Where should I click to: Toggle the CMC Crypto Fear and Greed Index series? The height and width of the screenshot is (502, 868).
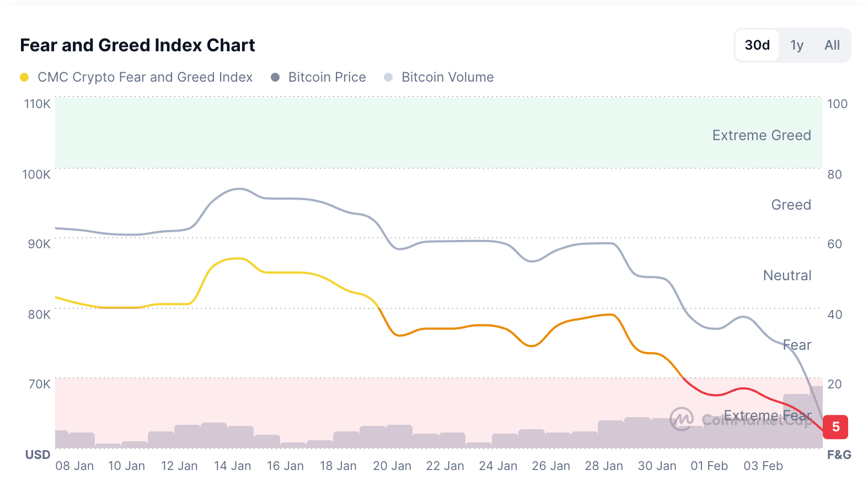click(144, 77)
